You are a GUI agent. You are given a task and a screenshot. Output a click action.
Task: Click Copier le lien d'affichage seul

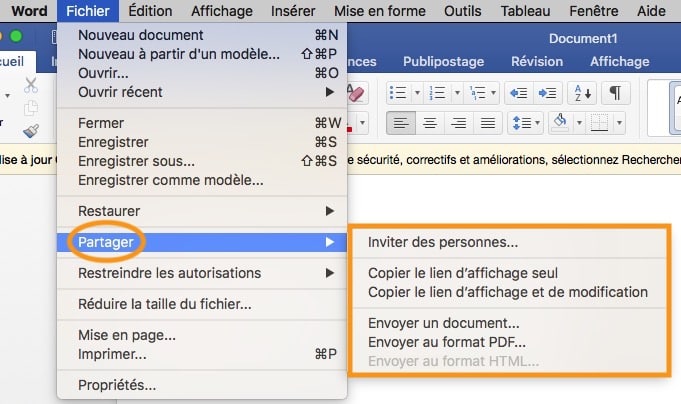[x=462, y=273]
